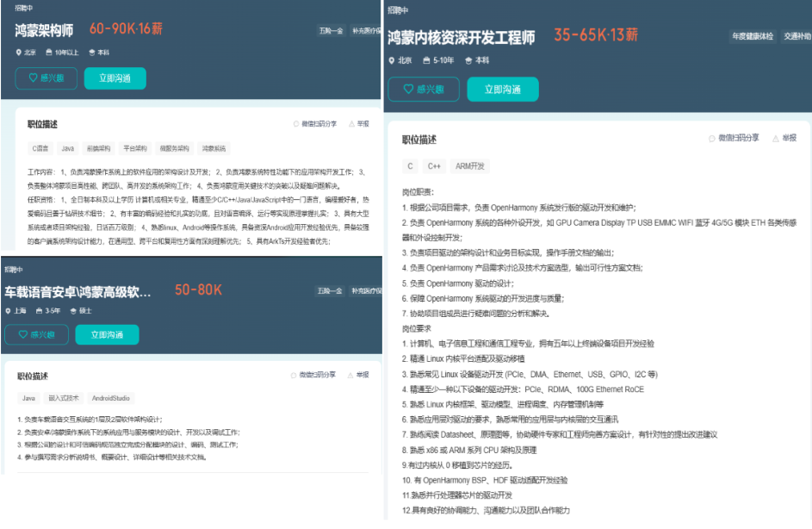The width and height of the screenshot is (812, 529).
Task: Click 感兴趣 on 车载语音安卓鸿蒙 job
Action: (x=36, y=334)
